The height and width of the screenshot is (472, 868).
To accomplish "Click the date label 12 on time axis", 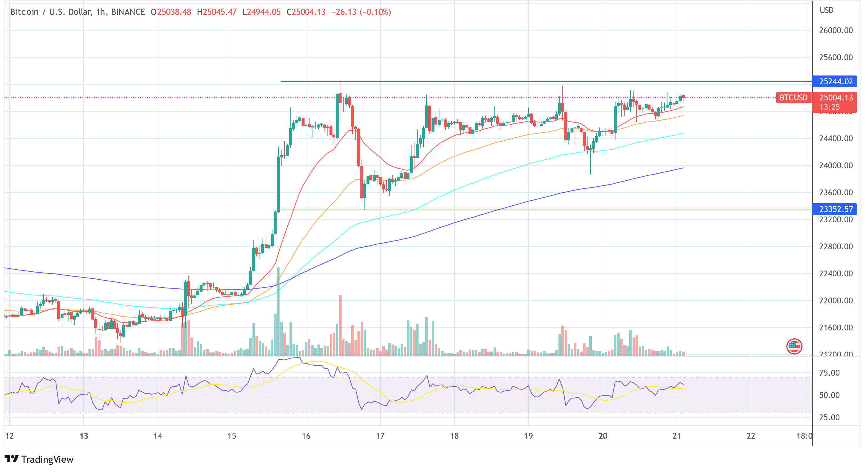I will point(9,436).
